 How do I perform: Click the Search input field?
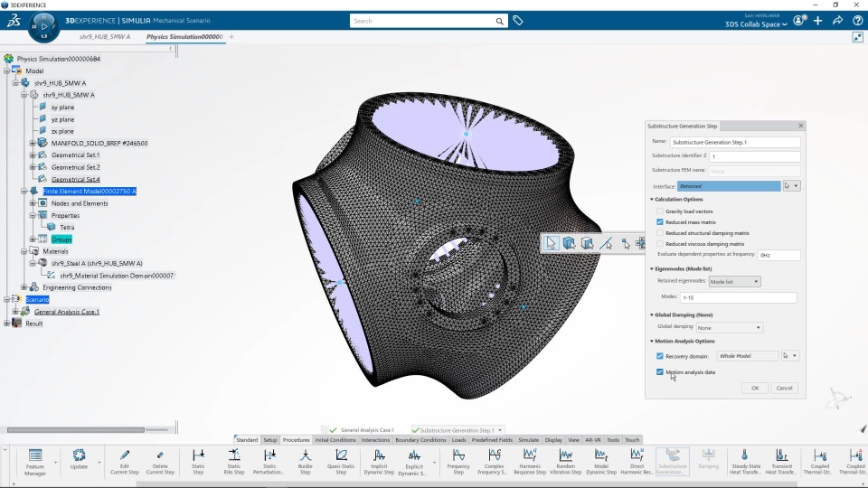coord(423,21)
